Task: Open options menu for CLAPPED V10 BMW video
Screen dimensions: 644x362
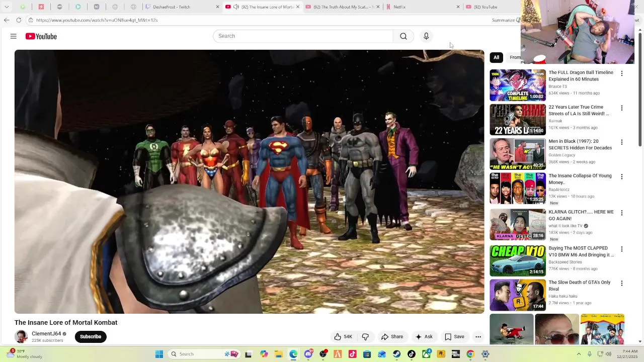Action: click(x=622, y=249)
